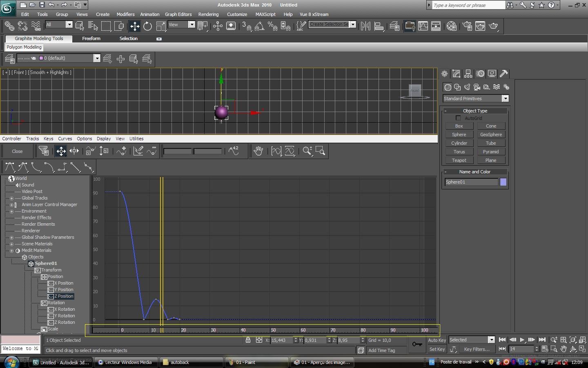This screenshot has height=368, width=588.
Task: Select Draw Curves tool in curve editor
Action: coord(138,151)
